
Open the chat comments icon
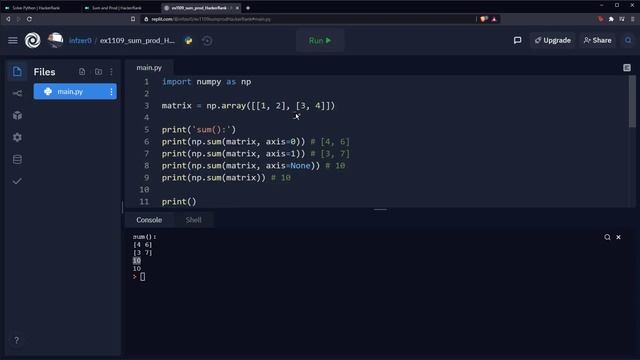coord(517,40)
